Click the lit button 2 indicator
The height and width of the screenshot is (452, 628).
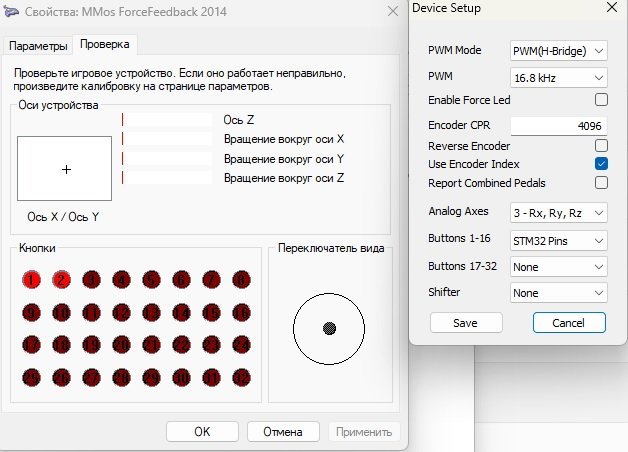[61, 280]
